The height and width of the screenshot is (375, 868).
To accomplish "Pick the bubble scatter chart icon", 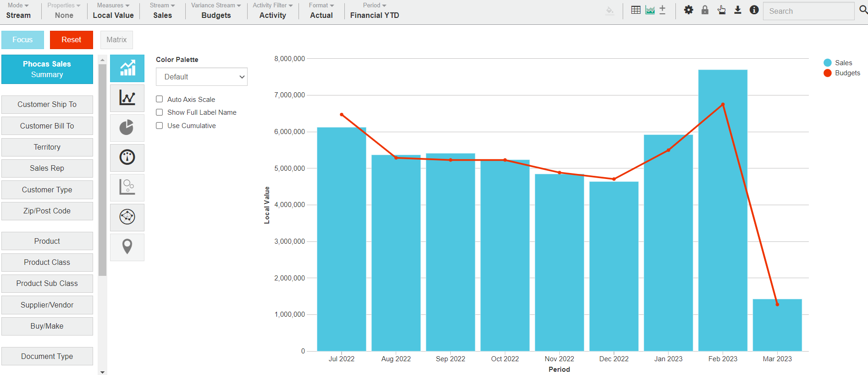I will coord(127,187).
